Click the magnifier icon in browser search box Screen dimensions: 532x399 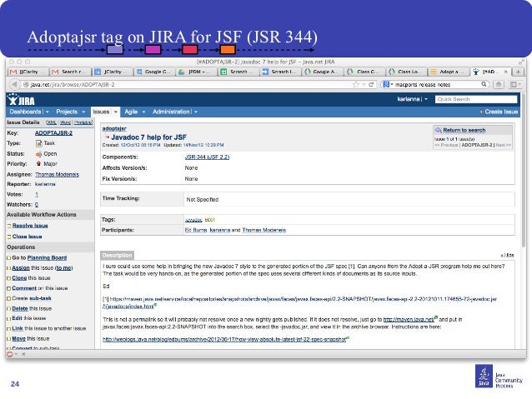(x=484, y=84)
